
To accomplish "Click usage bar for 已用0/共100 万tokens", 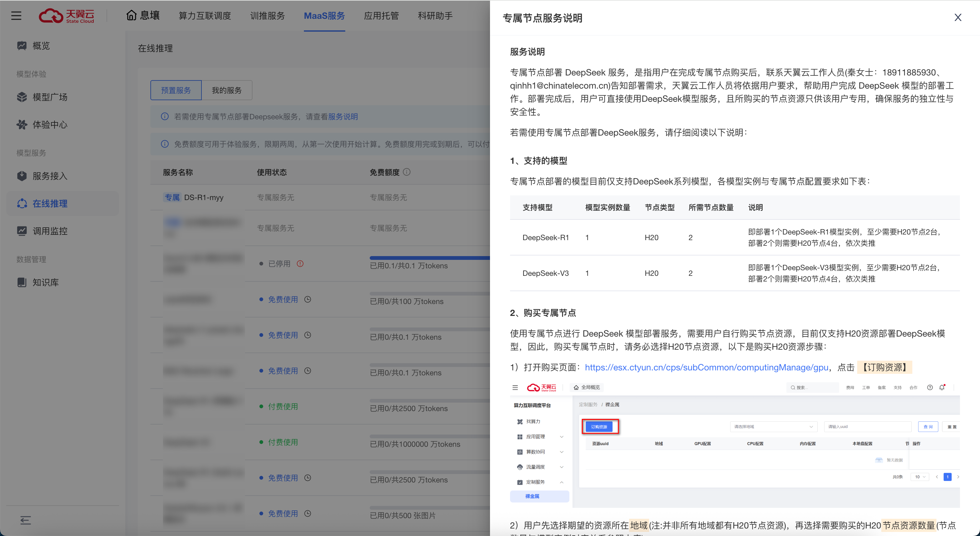I will pyautogui.click(x=430, y=293).
